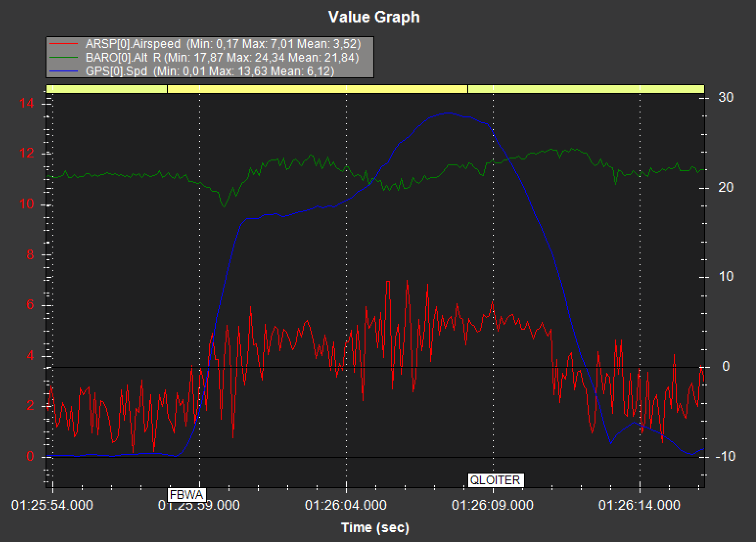Click the 01:26:14.000 time axis label
The height and width of the screenshot is (542, 756).
[640, 505]
